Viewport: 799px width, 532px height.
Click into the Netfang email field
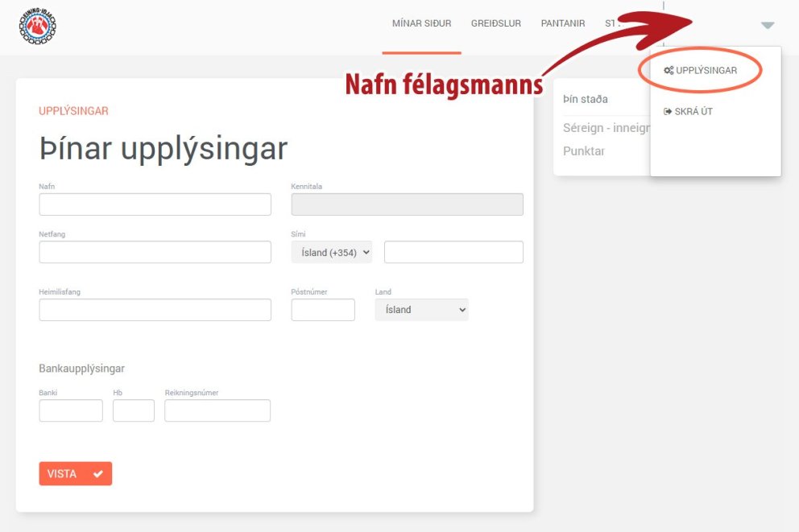click(155, 252)
